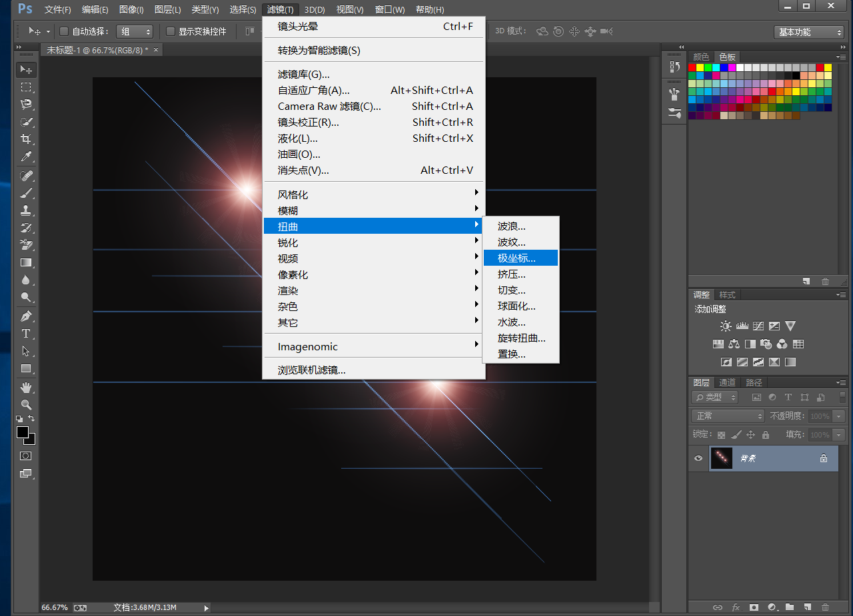
Task: Open the 图层 panel flyout menu
Action: (842, 383)
